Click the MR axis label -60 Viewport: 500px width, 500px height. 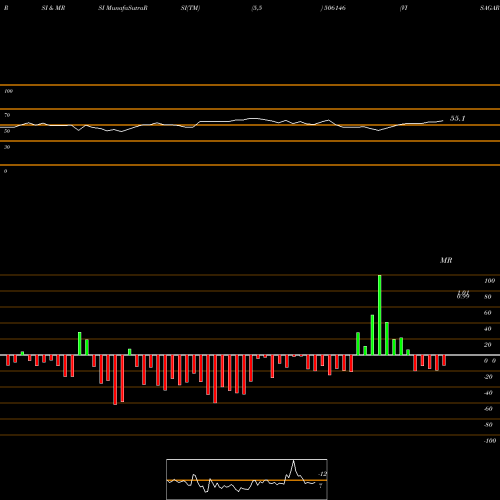coord(488,409)
